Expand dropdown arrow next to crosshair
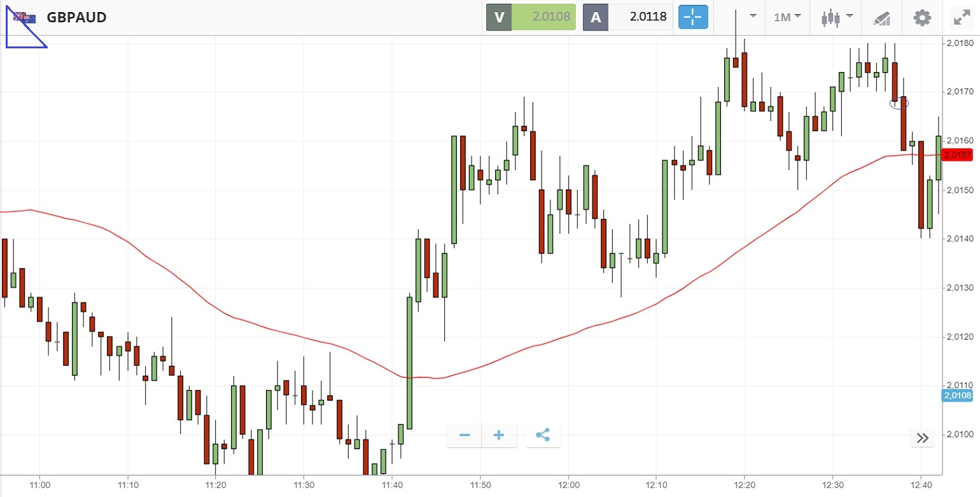 (753, 16)
